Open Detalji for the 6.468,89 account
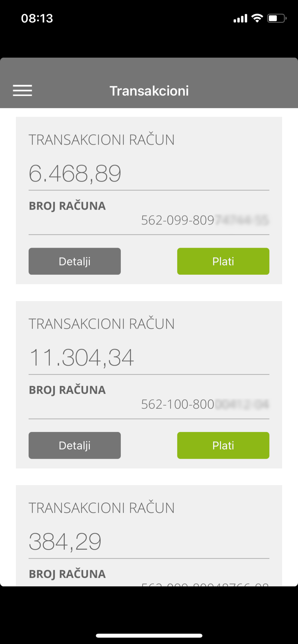298x644 pixels. 75,261
